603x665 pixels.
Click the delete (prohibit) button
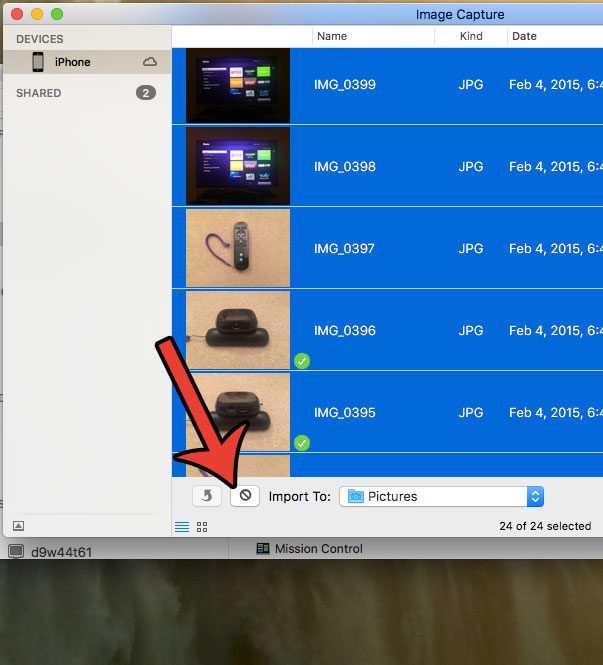coord(245,496)
